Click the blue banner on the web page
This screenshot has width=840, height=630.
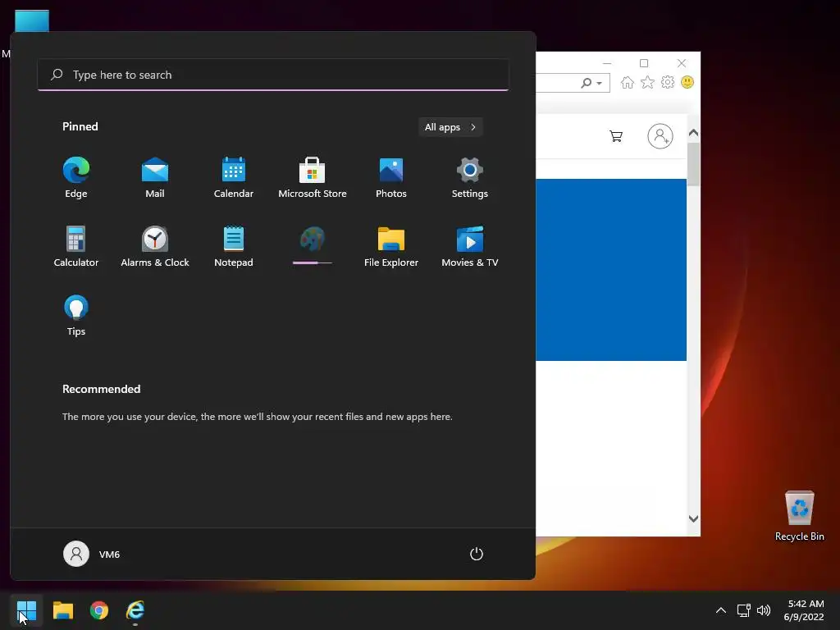611,269
